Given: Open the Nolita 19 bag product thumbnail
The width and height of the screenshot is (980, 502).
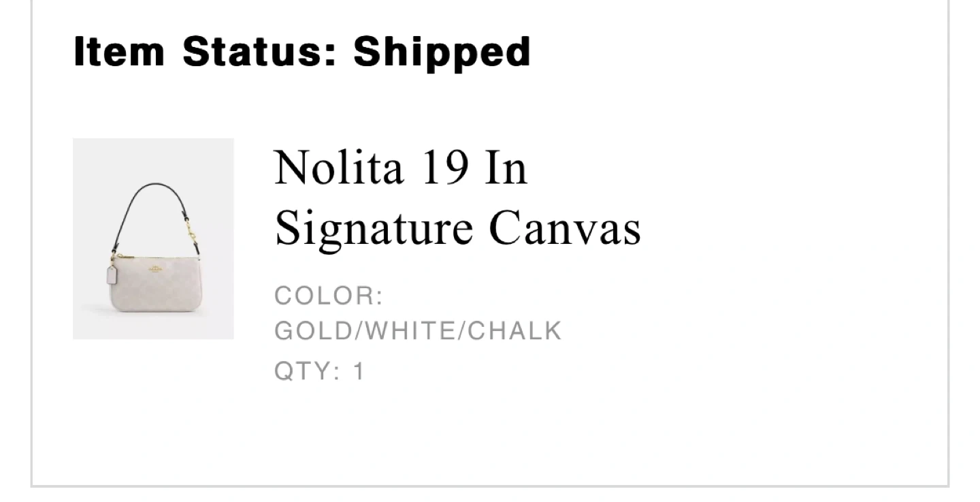Looking at the screenshot, I should point(153,238).
